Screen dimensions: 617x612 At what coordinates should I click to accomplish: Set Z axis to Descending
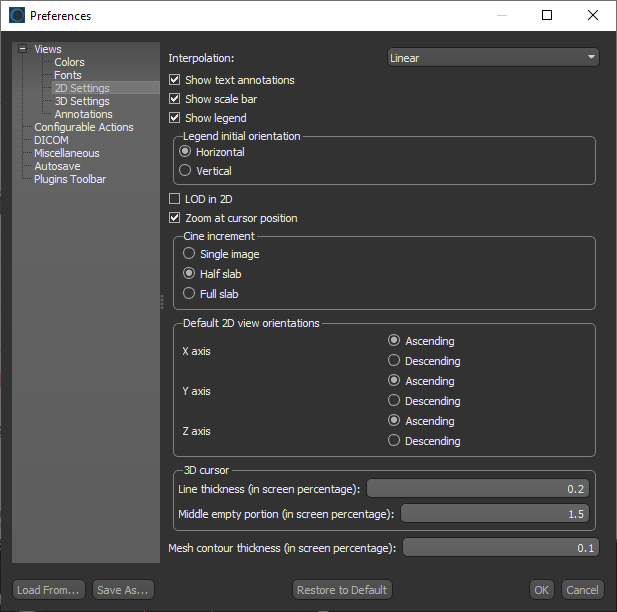(x=394, y=441)
